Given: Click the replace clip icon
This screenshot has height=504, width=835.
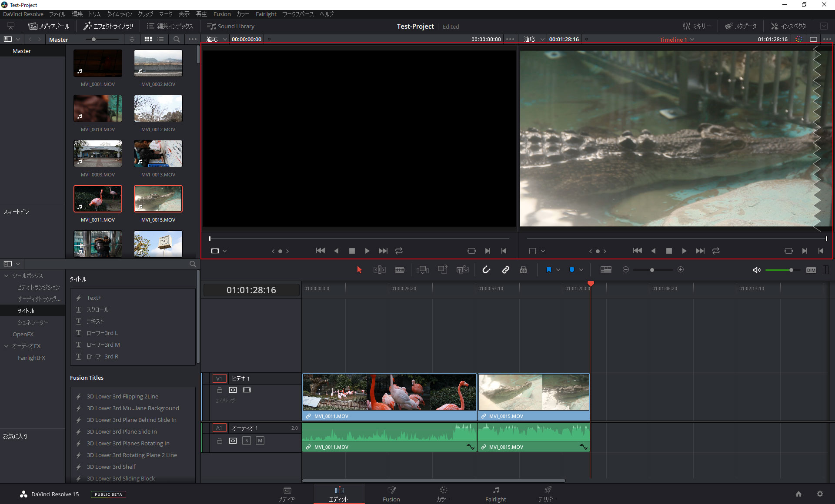Looking at the screenshot, I should tap(462, 270).
